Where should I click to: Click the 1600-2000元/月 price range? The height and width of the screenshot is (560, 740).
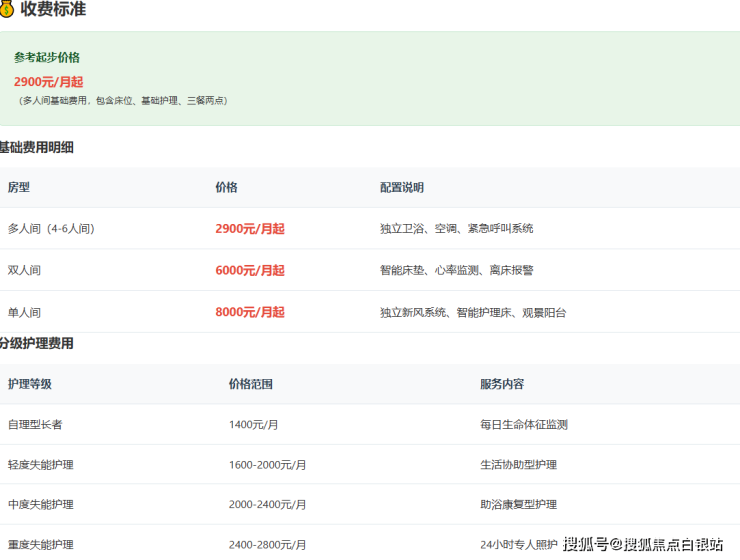[x=267, y=465]
